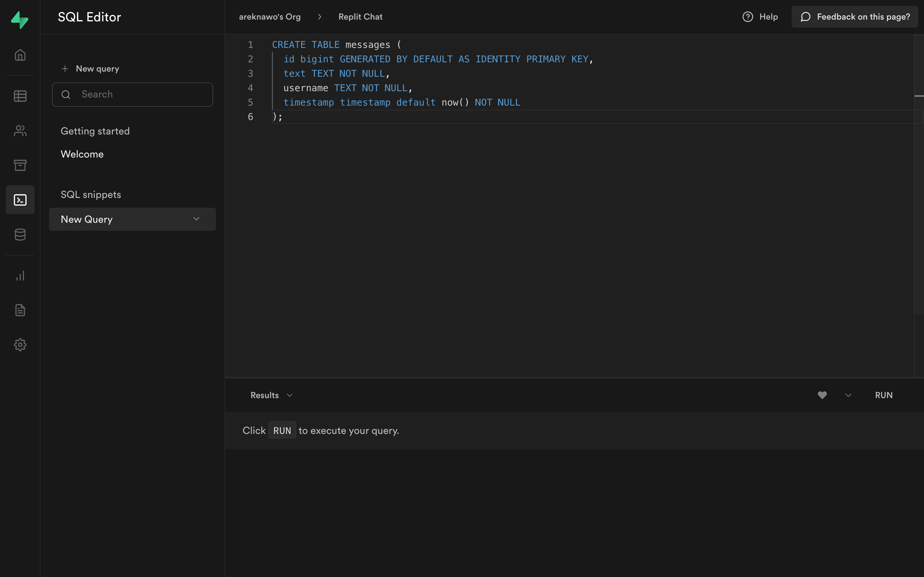The image size is (924, 577).
Task: Run the query with RUN button
Action: click(x=884, y=395)
